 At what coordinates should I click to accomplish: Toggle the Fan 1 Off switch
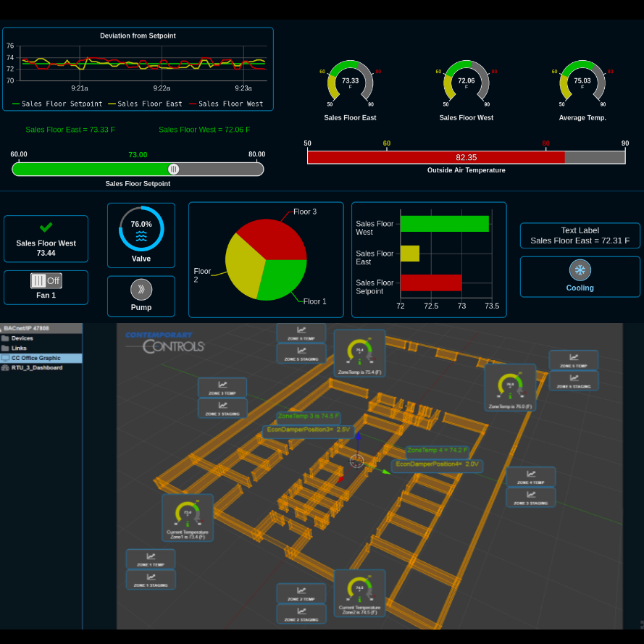point(46,281)
